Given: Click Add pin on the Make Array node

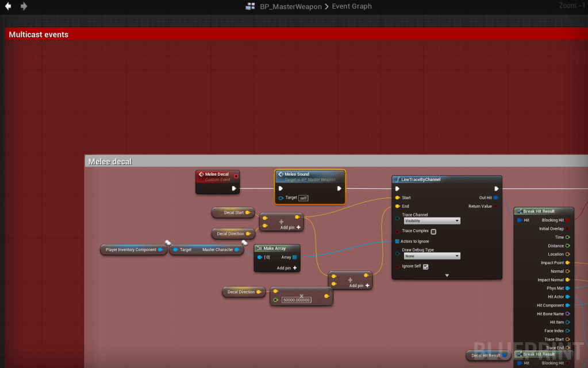Looking at the screenshot, I should pos(287,268).
